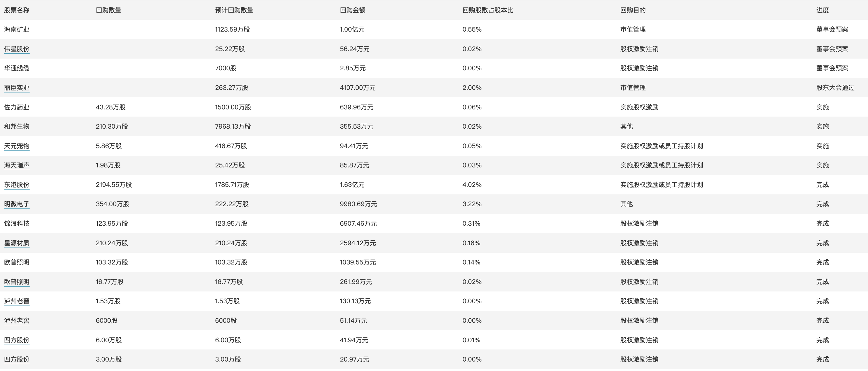The height and width of the screenshot is (371, 868).
Task: Open the 海南矿业 stock link
Action: click(x=16, y=29)
